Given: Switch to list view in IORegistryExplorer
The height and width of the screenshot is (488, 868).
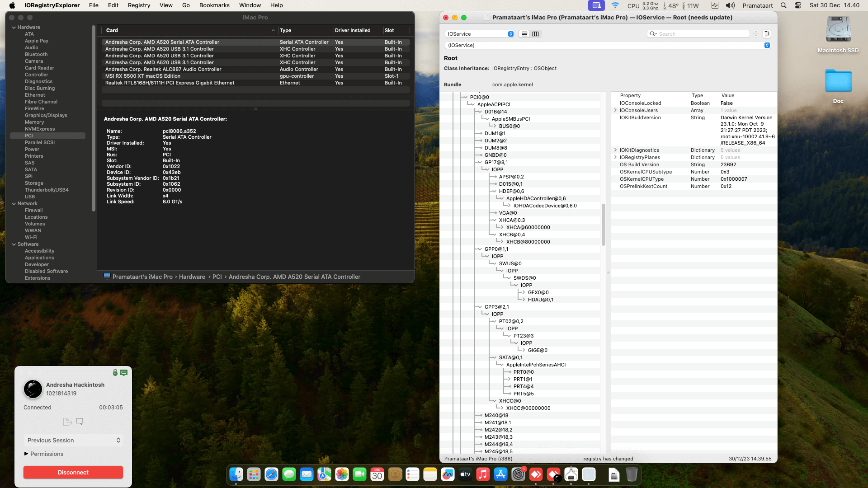Looking at the screenshot, I should (x=524, y=34).
